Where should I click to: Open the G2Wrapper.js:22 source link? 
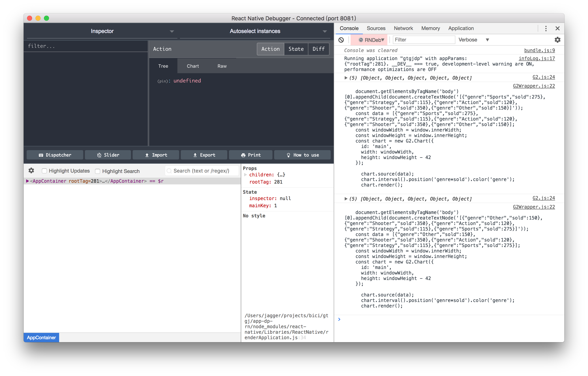point(534,86)
